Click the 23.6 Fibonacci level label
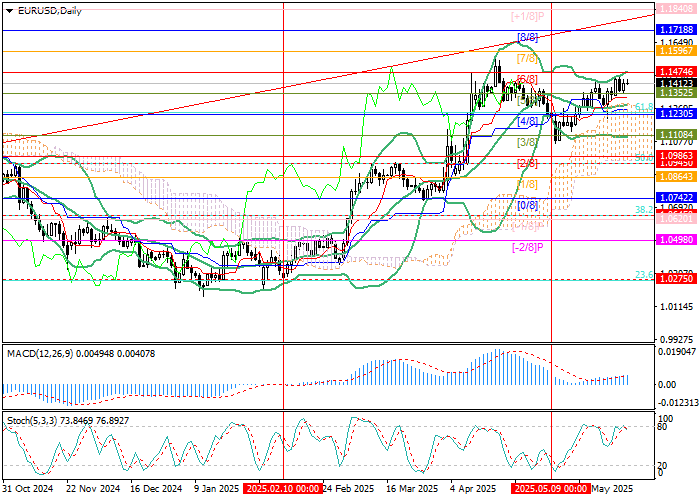700x500 pixels. (644, 275)
